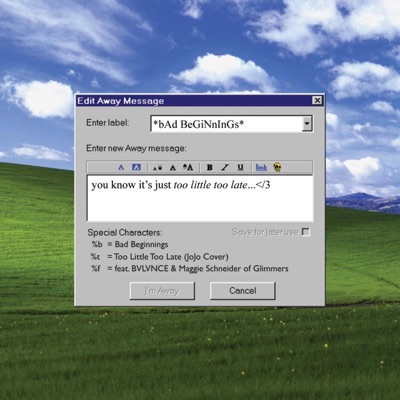
Task: Click the 'Enter new Away message:' label
Action: (136, 148)
